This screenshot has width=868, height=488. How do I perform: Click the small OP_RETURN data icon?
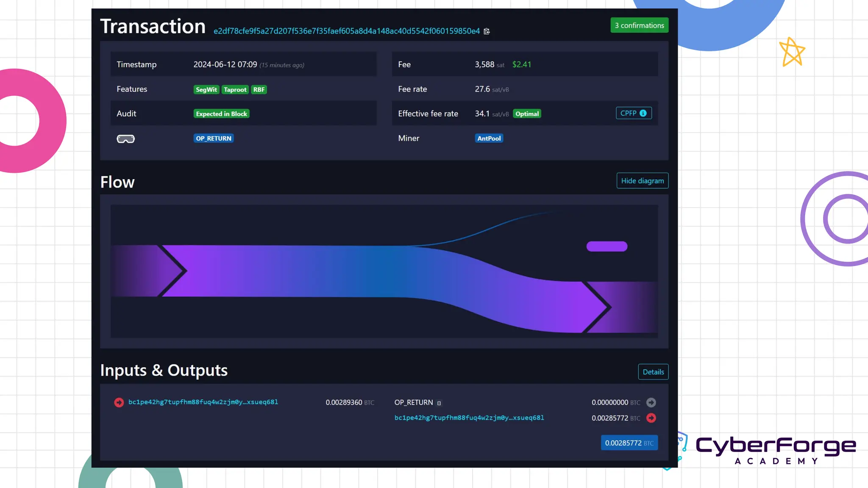tap(439, 403)
